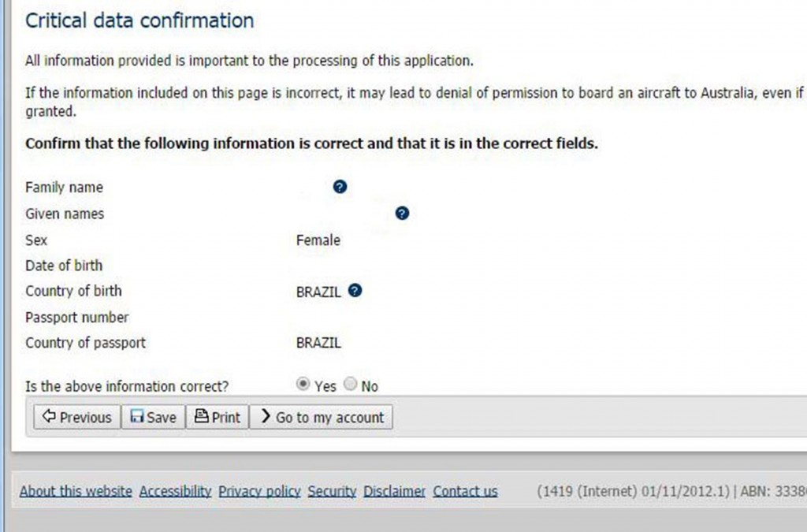Select Yes for information correct

click(x=303, y=385)
